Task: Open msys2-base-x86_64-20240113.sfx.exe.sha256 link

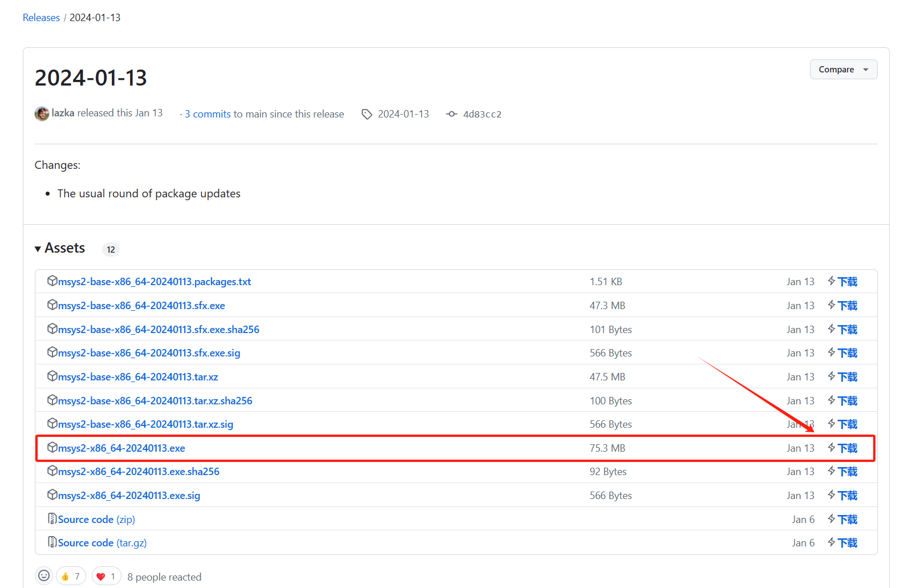Action: (x=159, y=330)
